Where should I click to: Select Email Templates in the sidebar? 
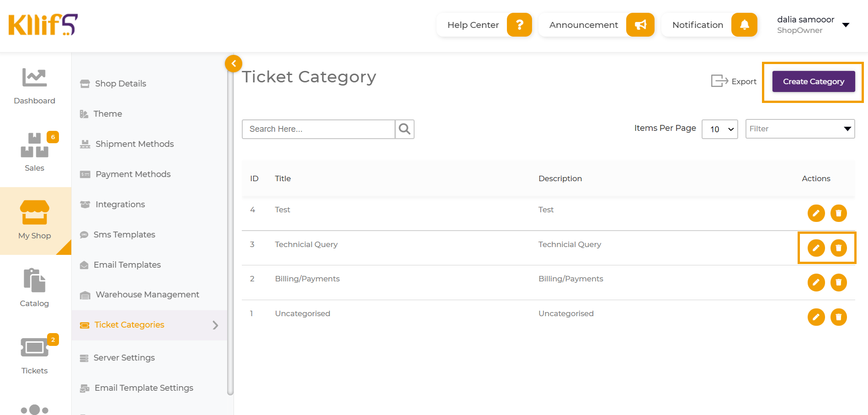pyautogui.click(x=127, y=265)
